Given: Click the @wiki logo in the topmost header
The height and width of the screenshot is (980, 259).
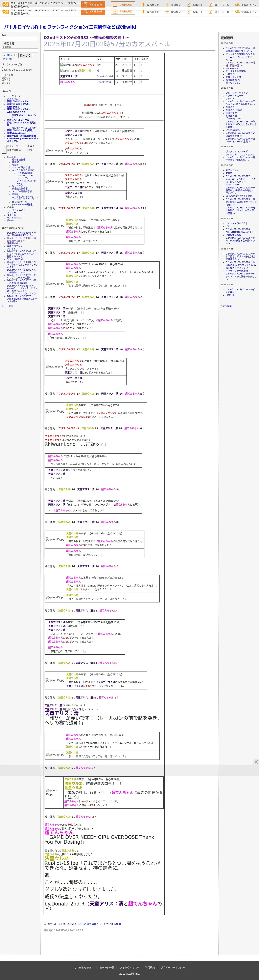Looking at the screenshot, I should [x=5, y=4].
